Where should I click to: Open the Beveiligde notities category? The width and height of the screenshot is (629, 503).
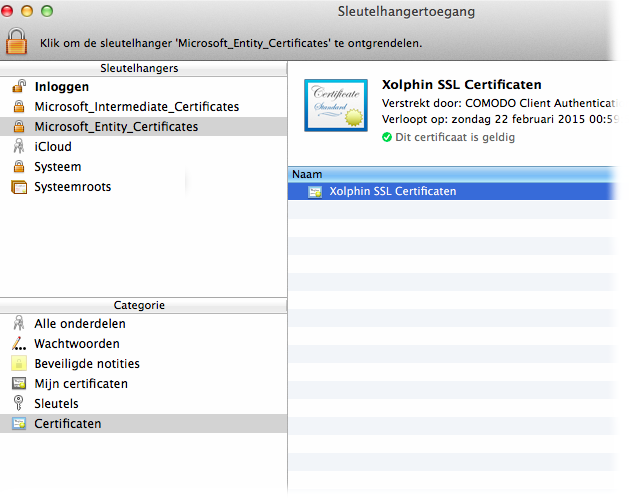(x=143, y=364)
